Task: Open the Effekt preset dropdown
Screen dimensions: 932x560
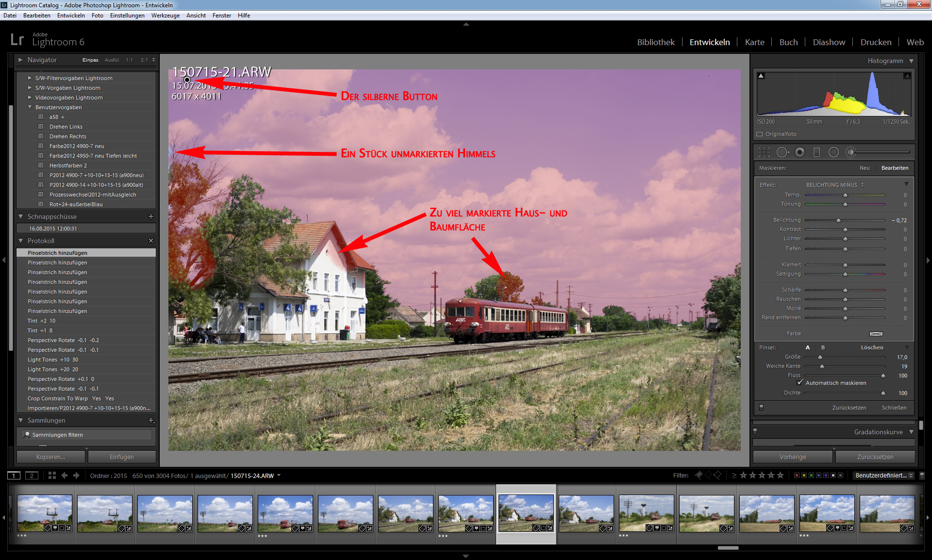Action: [x=835, y=185]
